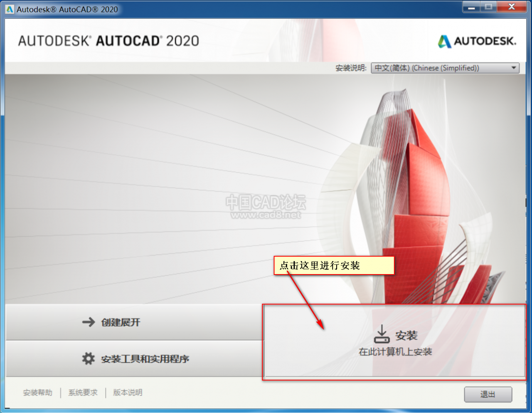The width and height of the screenshot is (532, 413).
Task: Click the 退出 exit button
Action: pyautogui.click(x=488, y=394)
